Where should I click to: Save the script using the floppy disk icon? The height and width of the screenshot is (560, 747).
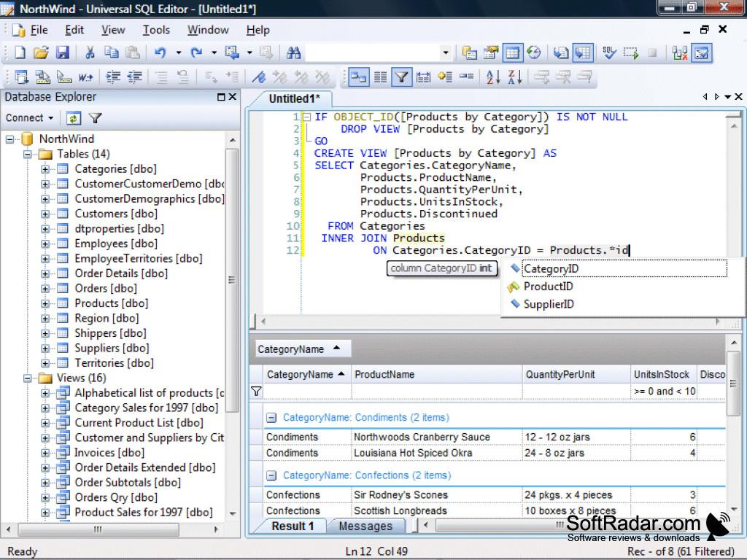[x=63, y=52]
